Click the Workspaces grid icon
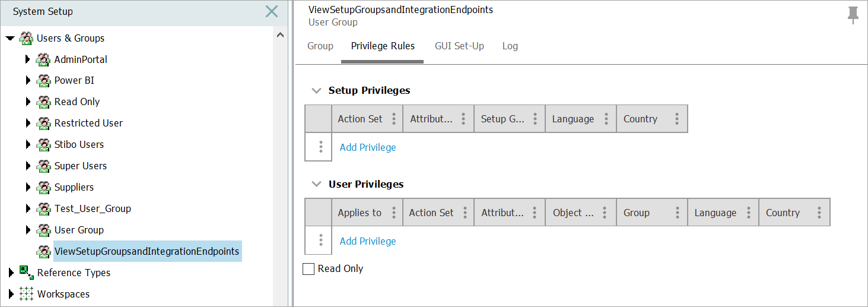This screenshot has width=868, height=307. [26, 294]
